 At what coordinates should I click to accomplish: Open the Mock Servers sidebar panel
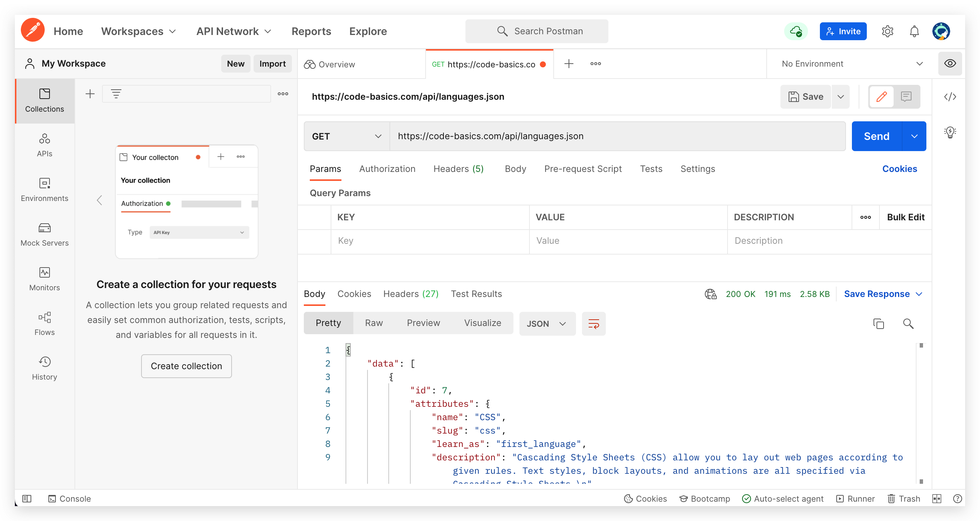[x=45, y=234]
